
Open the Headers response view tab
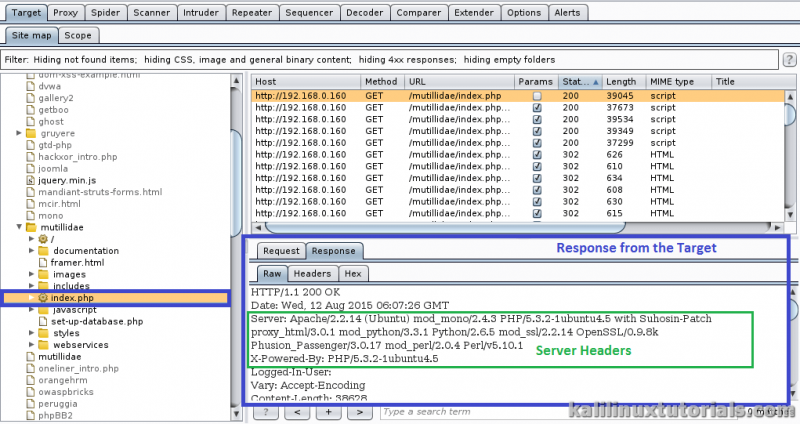pos(312,273)
